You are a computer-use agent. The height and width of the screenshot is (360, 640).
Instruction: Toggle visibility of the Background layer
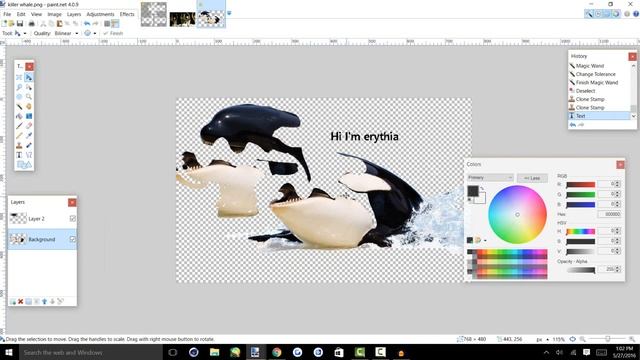tap(73, 239)
